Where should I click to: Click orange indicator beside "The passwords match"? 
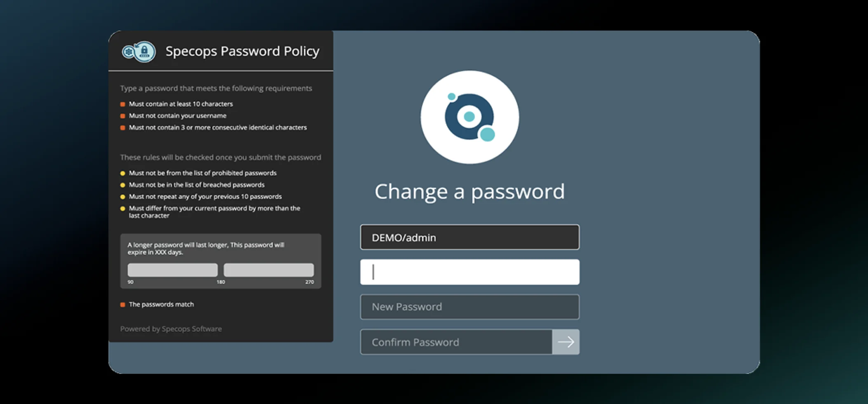[x=123, y=305]
